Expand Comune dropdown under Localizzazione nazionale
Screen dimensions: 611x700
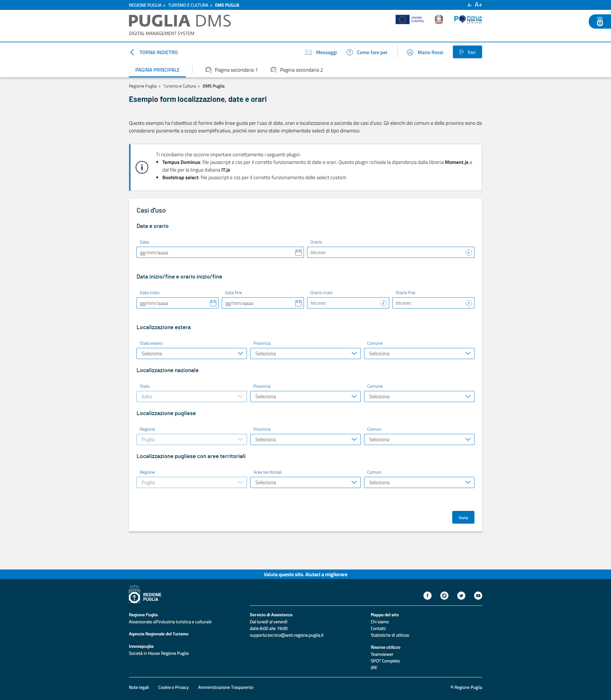[419, 396]
